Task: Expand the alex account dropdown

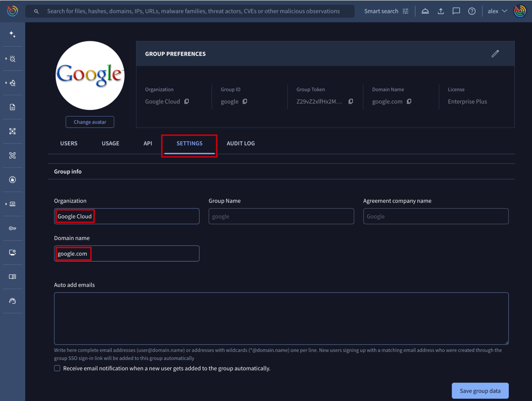Action: (x=497, y=11)
